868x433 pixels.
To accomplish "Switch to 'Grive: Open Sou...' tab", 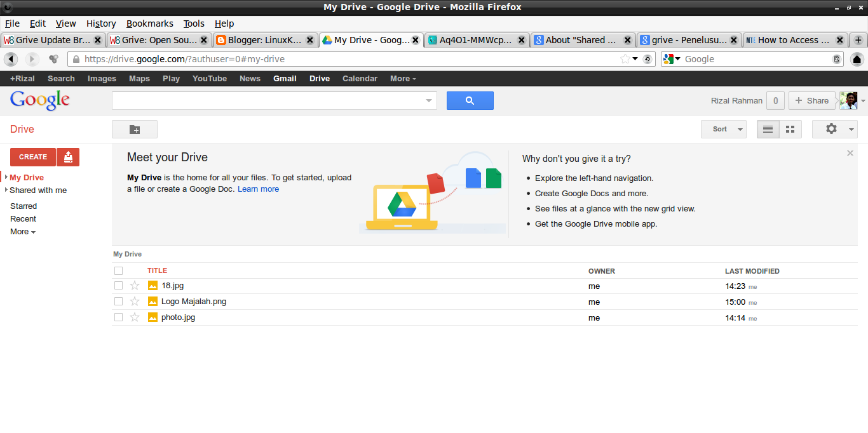I will (x=159, y=40).
